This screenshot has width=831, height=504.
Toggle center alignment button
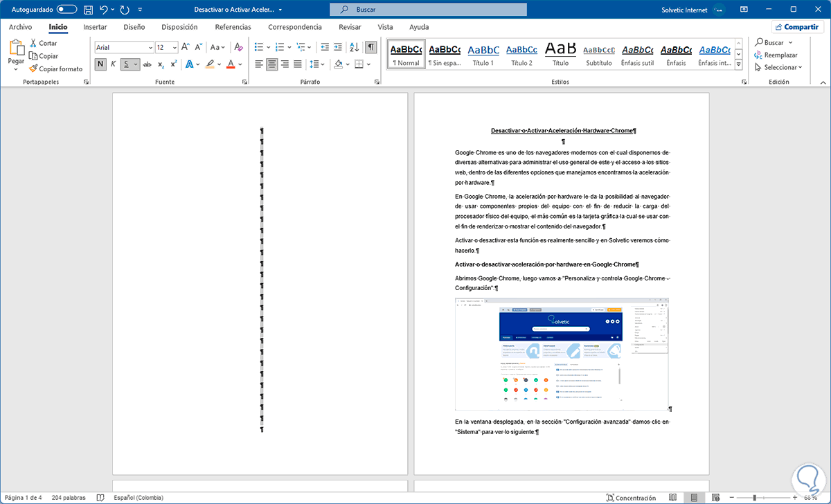[271, 64]
